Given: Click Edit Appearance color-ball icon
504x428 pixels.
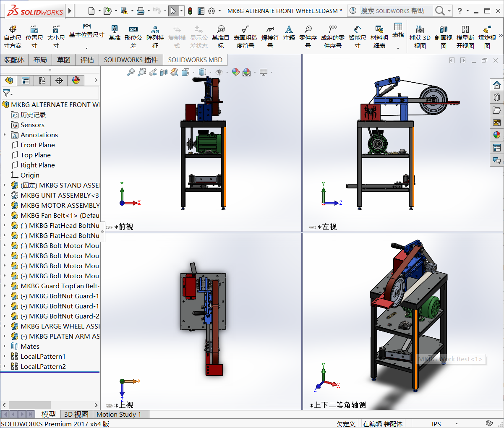Looking at the screenshot, I should pos(235,72).
